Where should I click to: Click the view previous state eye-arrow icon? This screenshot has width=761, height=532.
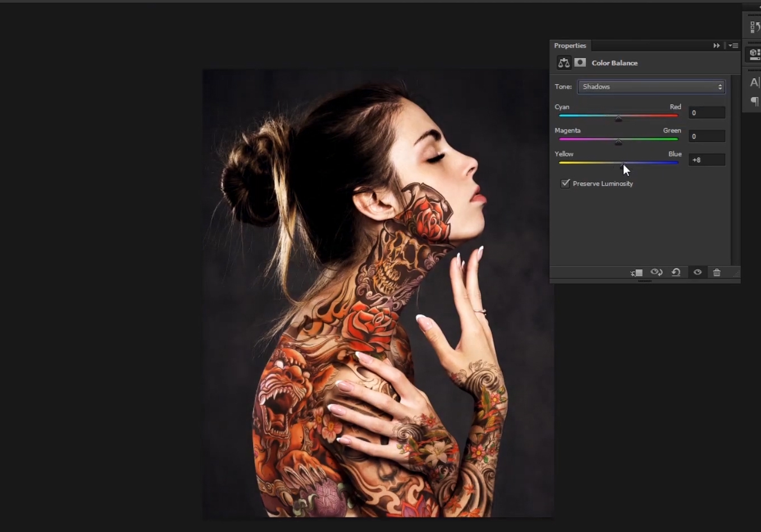point(656,272)
